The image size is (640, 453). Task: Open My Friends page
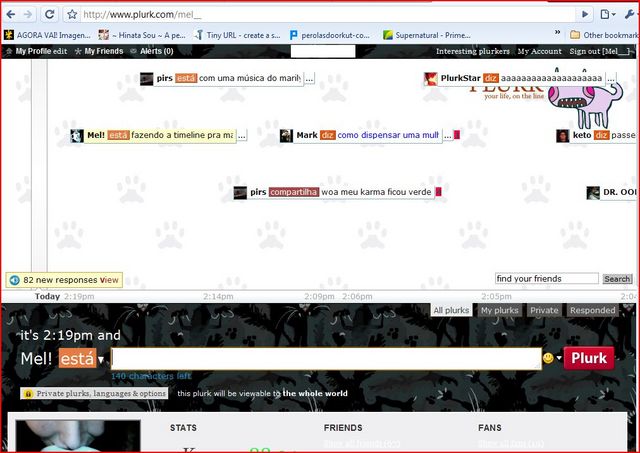[104, 51]
